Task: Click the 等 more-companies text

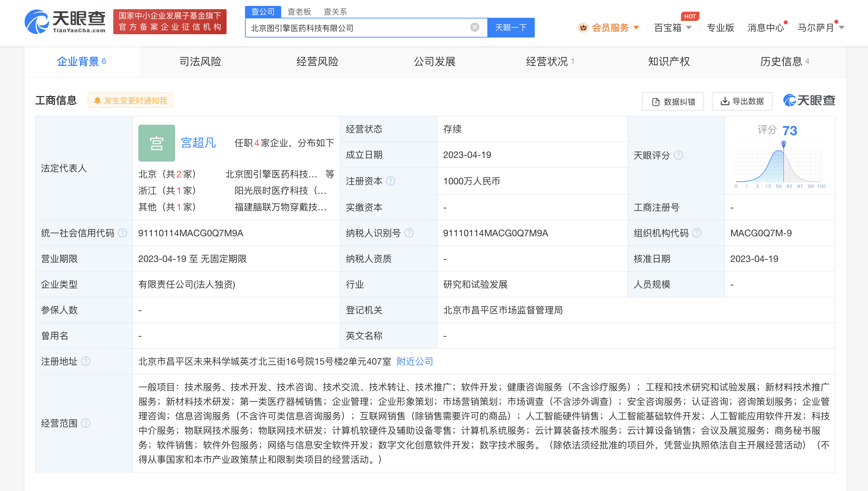Action: pos(330,174)
